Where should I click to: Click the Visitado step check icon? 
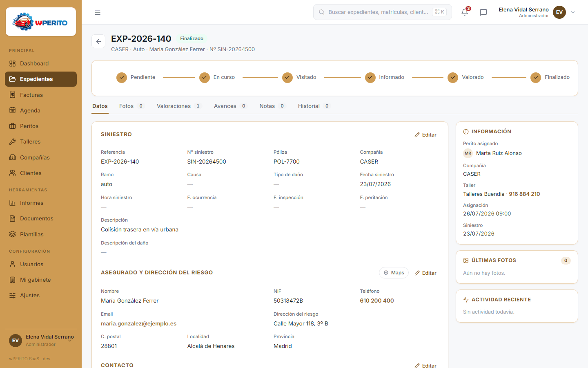287,77
